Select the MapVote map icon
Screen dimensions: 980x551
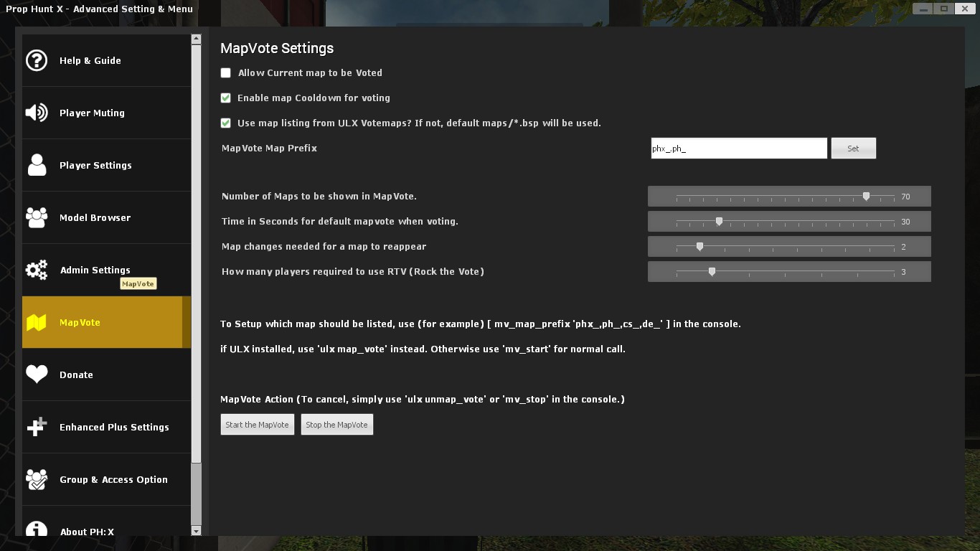tap(37, 322)
